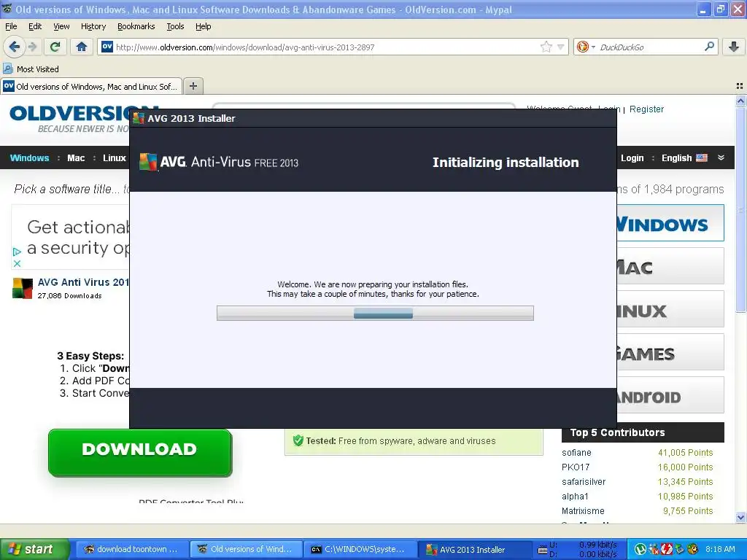Click the green tested shield icon

pyautogui.click(x=298, y=440)
